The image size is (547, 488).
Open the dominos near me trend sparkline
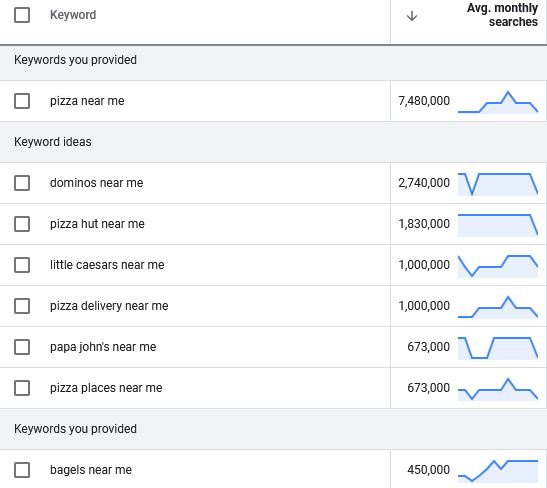[498, 184]
